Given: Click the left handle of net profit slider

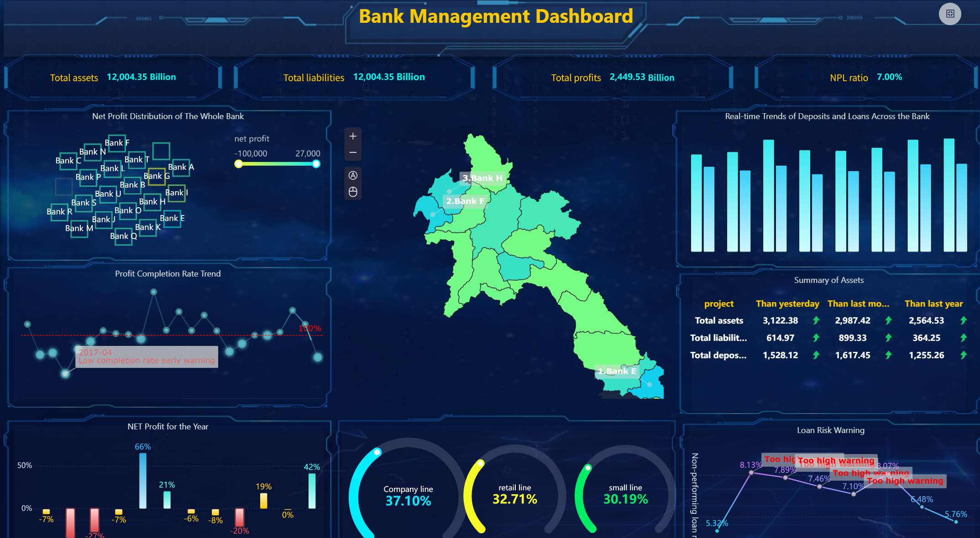Looking at the screenshot, I should coord(238,164).
